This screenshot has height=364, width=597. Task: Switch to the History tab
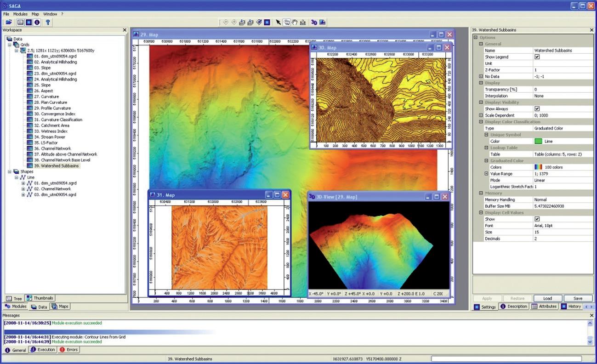point(571,307)
